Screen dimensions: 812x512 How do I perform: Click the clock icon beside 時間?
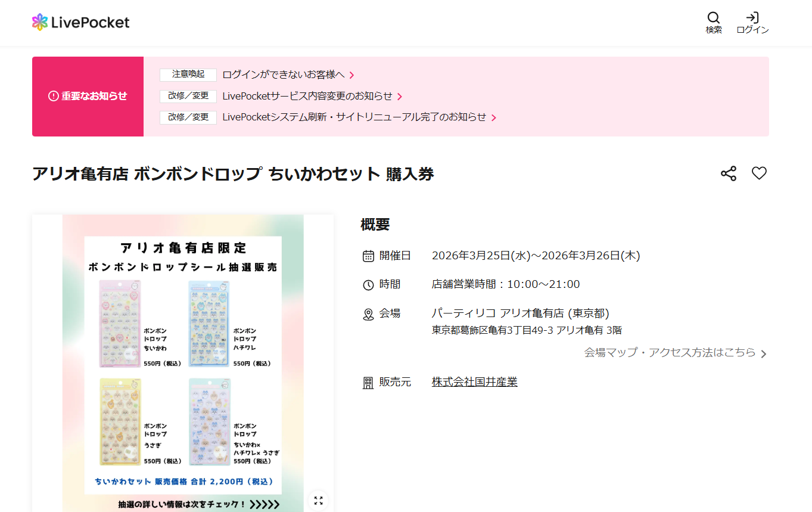369,284
